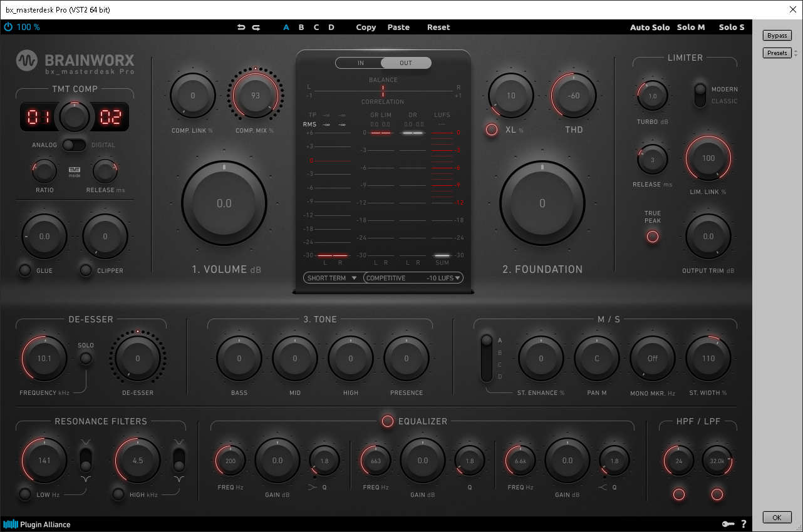Enable the CLIPPER button
The image size is (803, 532).
pyautogui.click(x=86, y=270)
